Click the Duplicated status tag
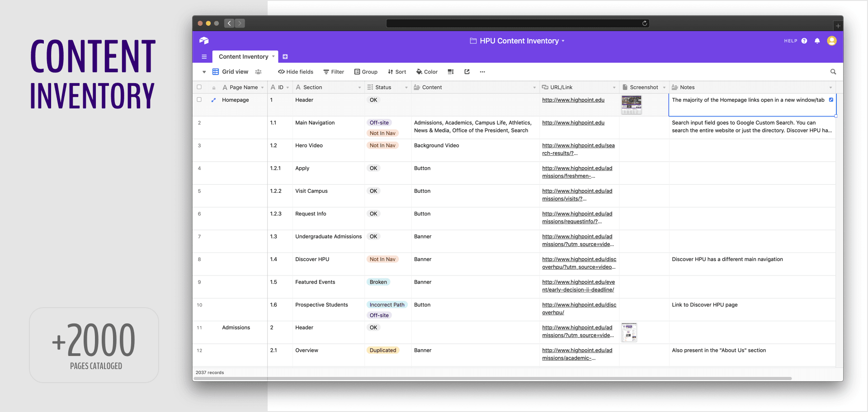Viewport: 868px width, 412px height. tap(383, 350)
